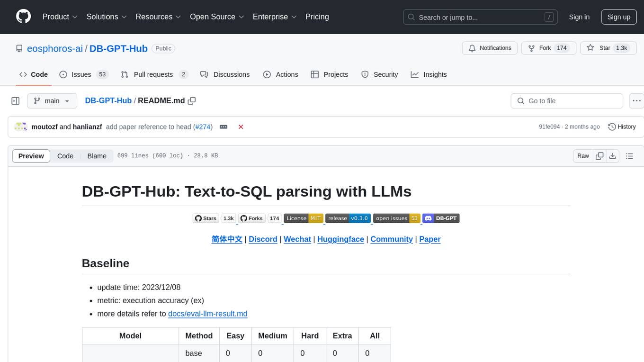644x362 pixels.
Task: Open the Pricing page
Action: pyautogui.click(x=317, y=17)
